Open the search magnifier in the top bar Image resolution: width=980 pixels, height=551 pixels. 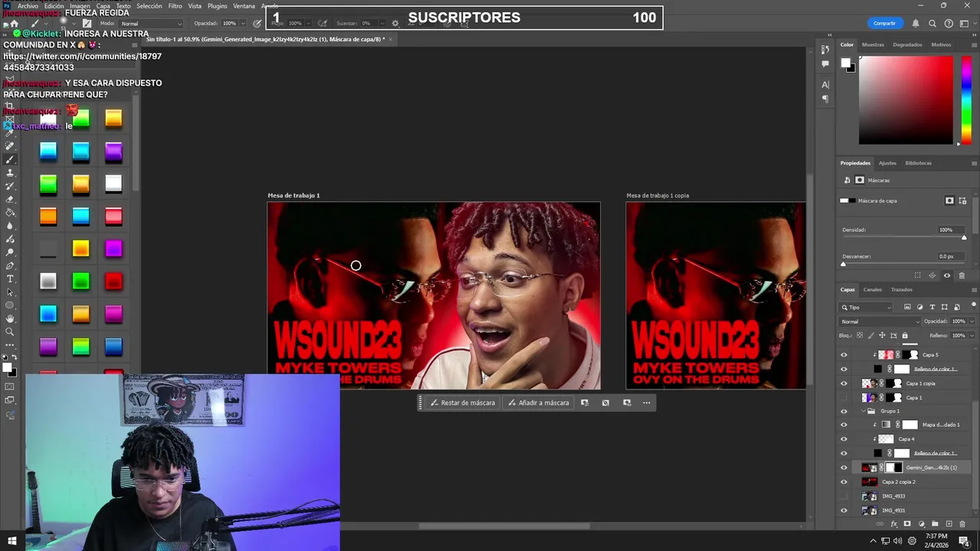[933, 23]
